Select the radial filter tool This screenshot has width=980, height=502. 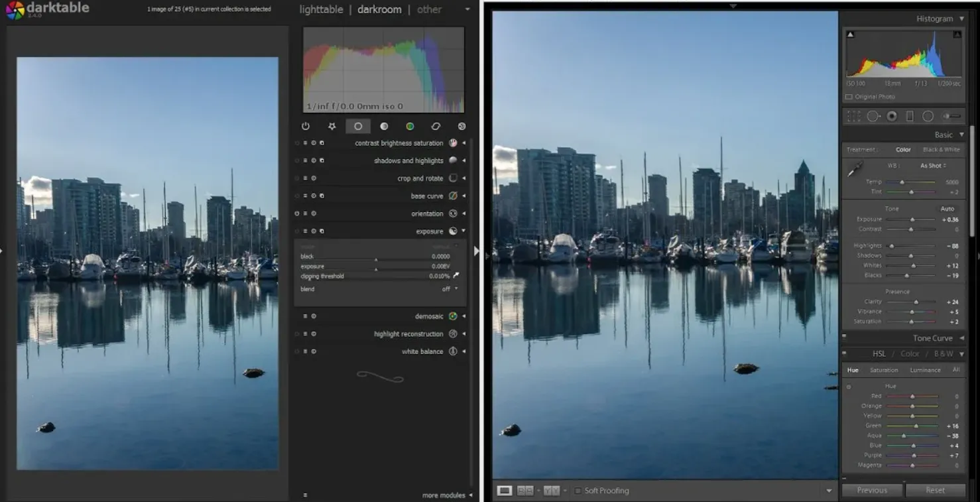[x=928, y=116]
